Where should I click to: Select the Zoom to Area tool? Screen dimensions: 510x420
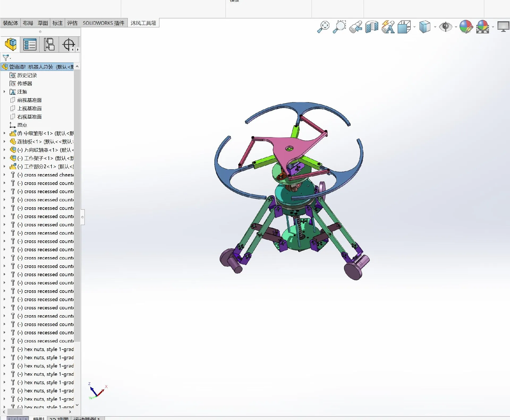(339, 27)
